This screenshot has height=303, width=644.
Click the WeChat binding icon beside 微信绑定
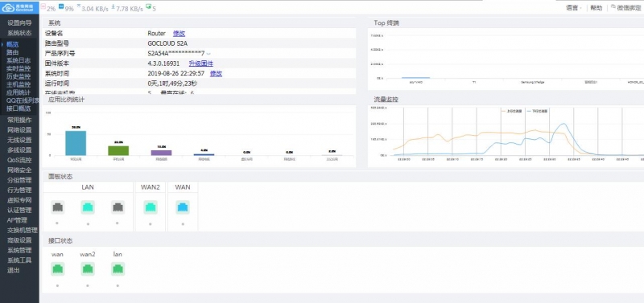(x=613, y=6)
